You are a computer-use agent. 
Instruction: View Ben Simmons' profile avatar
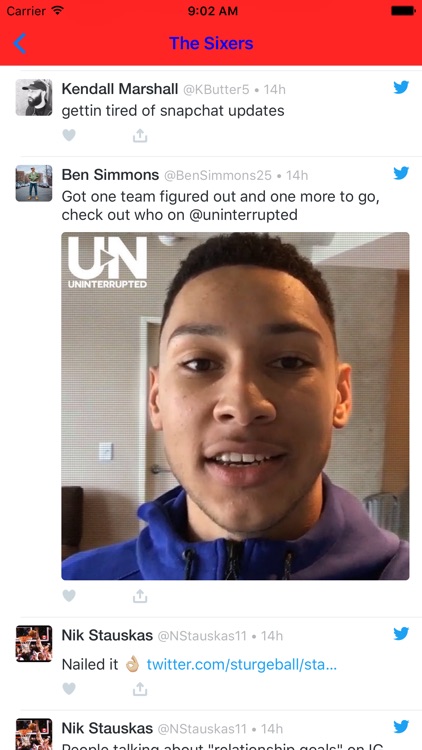pos(34,183)
